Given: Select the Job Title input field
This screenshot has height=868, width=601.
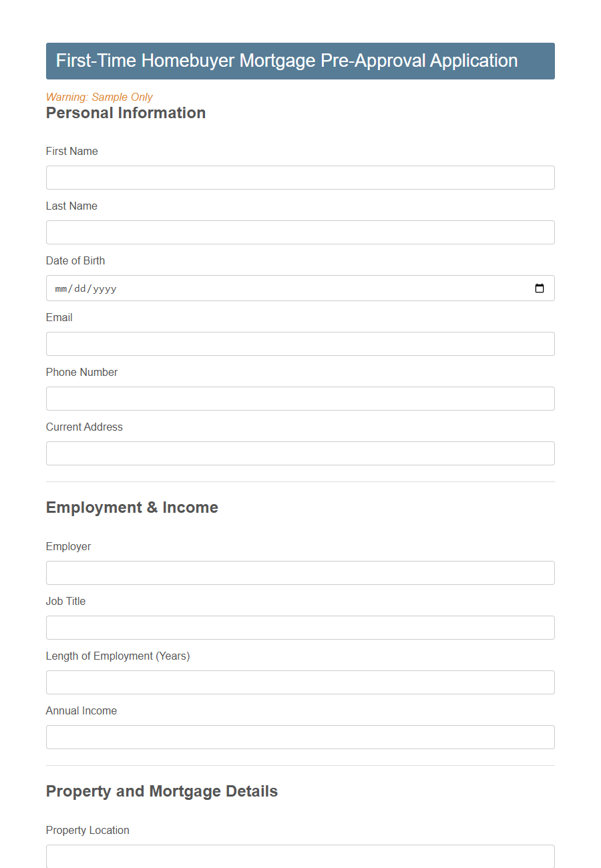Looking at the screenshot, I should [x=300, y=627].
